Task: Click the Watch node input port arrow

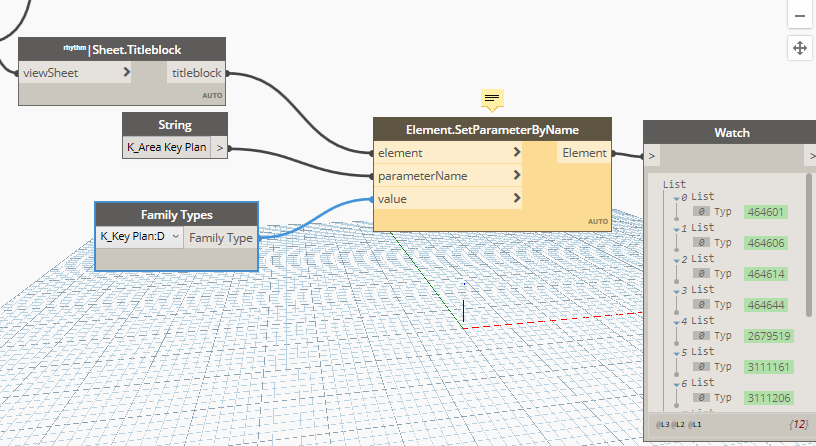Action: pos(652,156)
